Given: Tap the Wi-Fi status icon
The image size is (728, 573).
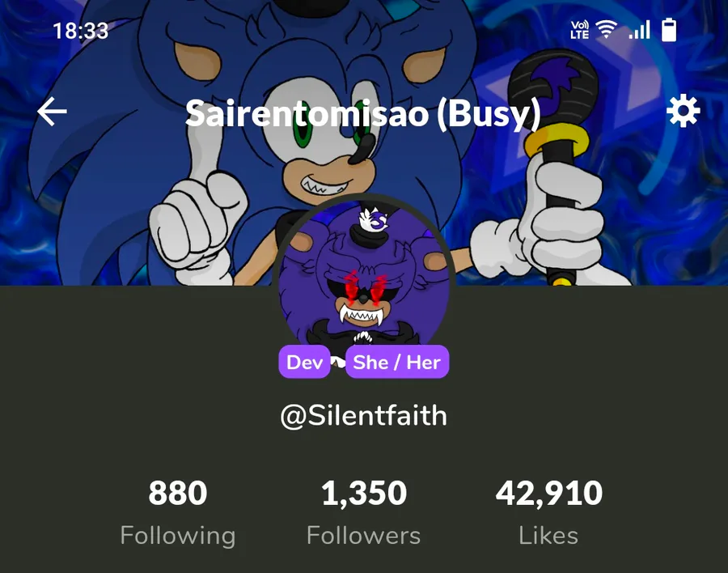Looking at the screenshot, I should pyautogui.click(x=607, y=30).
